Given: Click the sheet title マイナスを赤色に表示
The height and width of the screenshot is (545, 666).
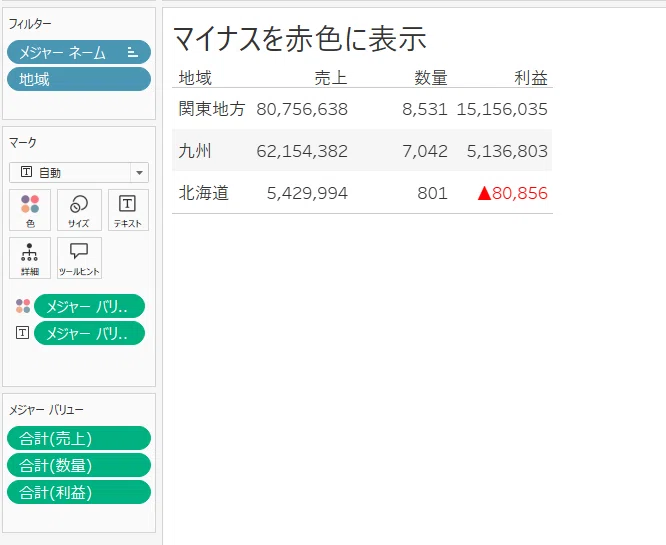Looking at the screenshot, I should (299, 38).
